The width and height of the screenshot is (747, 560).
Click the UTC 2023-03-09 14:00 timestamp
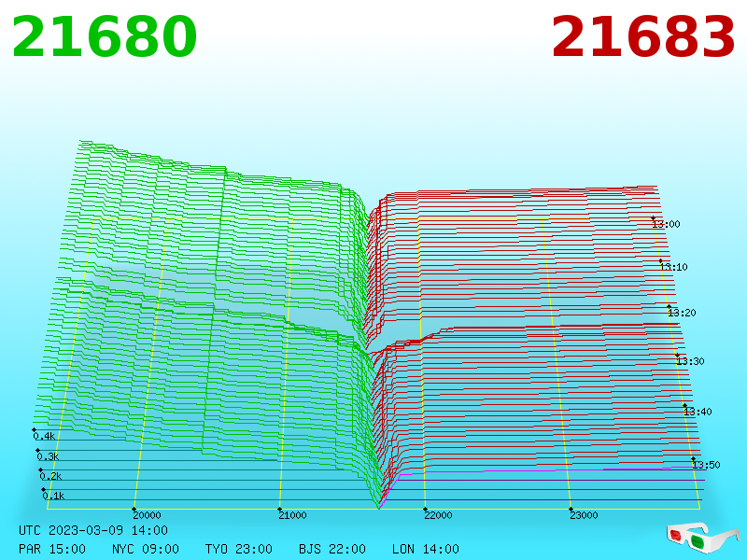tap(93, 530)
